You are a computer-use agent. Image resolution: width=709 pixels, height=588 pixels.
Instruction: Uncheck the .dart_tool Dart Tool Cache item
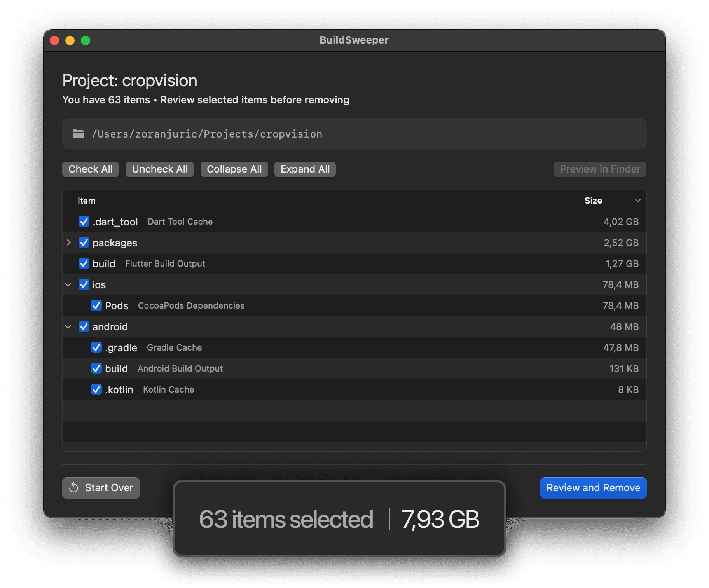[84, 222]
